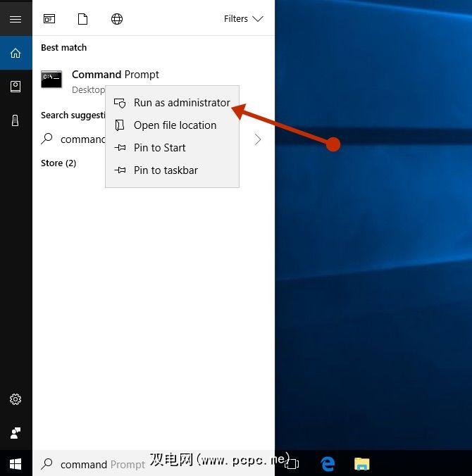This screenshot has width=472, height=476.
Task: Click the search box with 'command' text
Action: [154, 463]
